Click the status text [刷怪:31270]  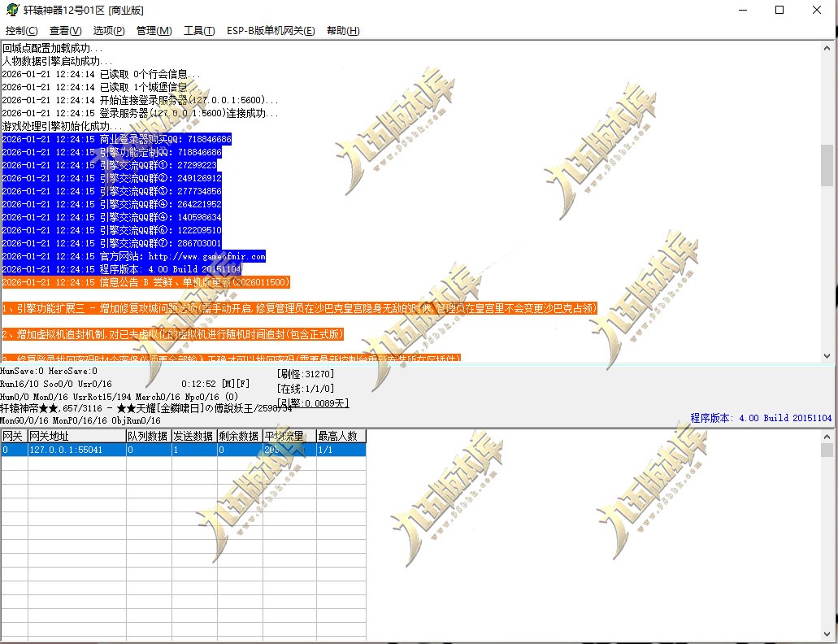click(x=305, y=373)
